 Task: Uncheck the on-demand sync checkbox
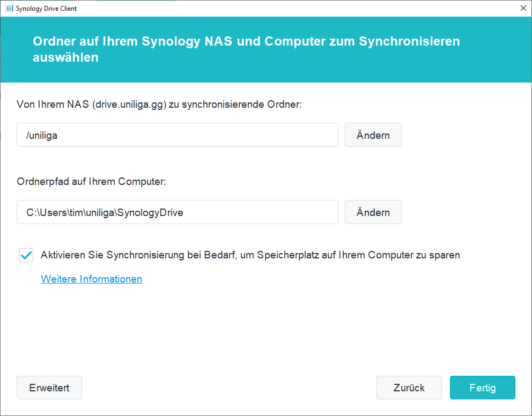tap(26, 255)
